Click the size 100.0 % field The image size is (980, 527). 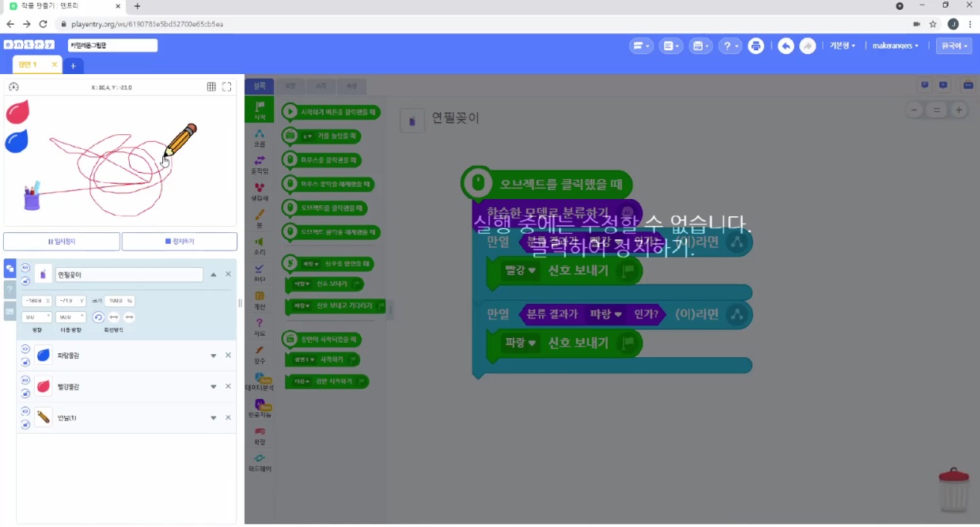[120, 301]
